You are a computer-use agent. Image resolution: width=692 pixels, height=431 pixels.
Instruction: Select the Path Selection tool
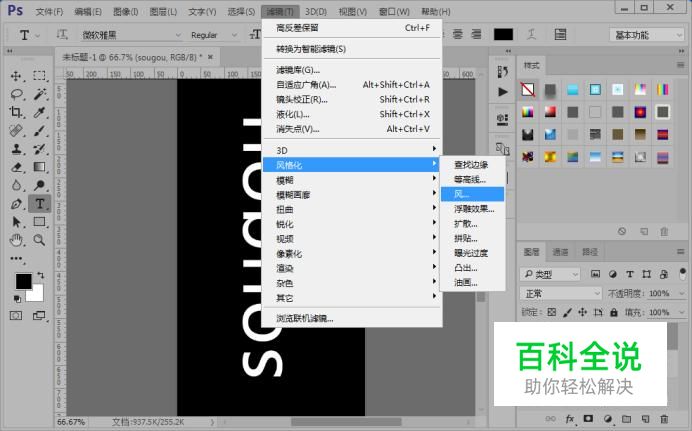click(x=16, y=222)
